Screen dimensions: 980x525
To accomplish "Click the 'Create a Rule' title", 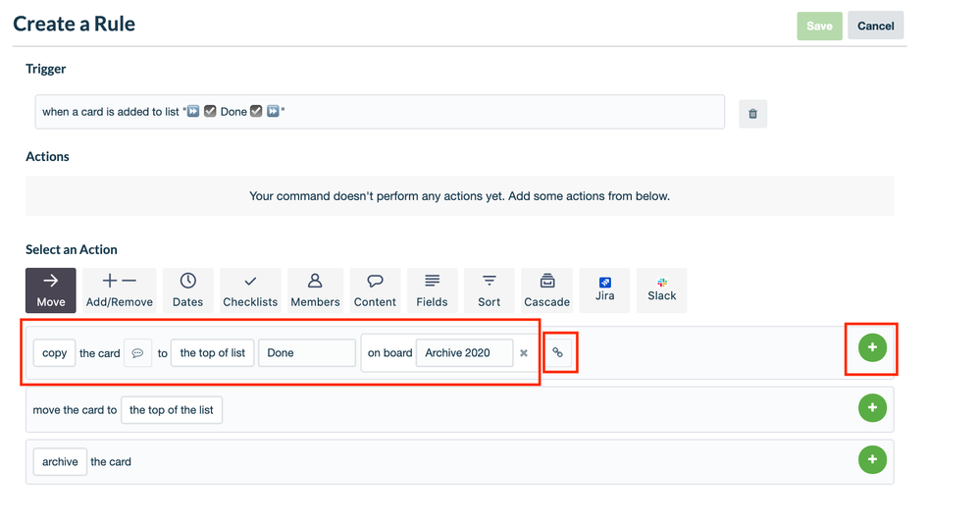I will pos(74,24).
